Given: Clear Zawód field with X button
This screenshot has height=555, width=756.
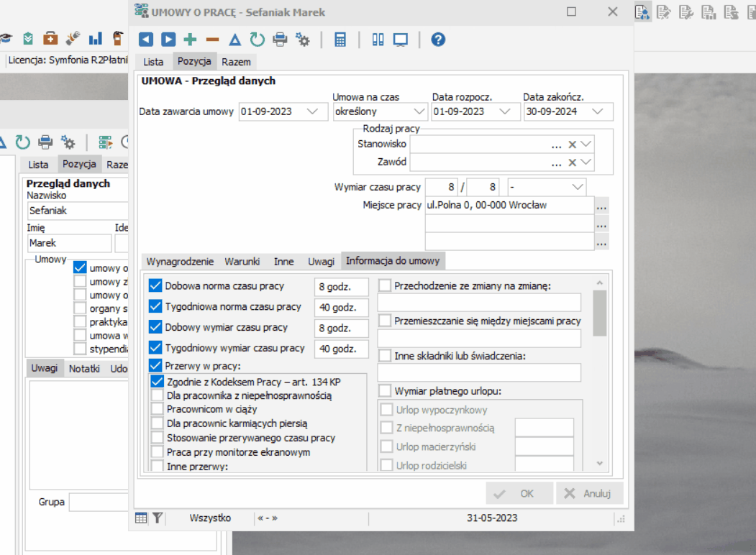Looking at the screenshot, I should click(x=572, y=163).
